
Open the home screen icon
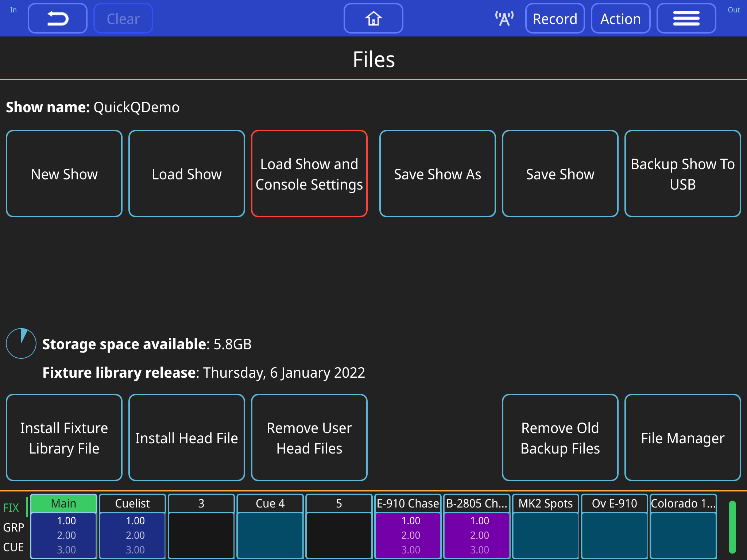pyautogui.click(x=373, y=18)
